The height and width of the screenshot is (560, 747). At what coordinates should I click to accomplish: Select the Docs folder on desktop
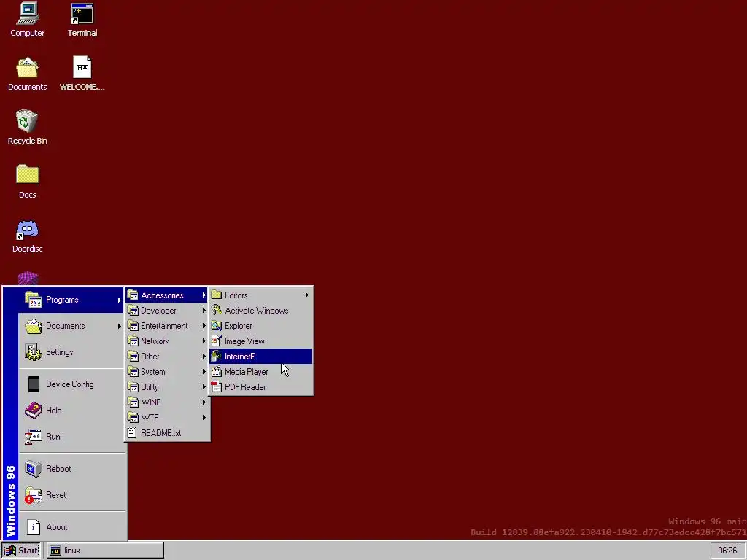[x=27, y=174]
